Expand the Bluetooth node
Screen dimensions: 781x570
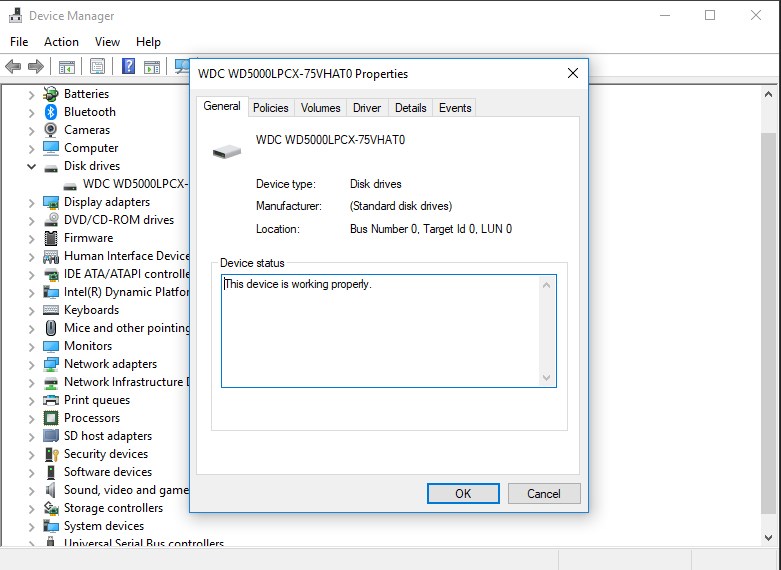pos(31,113)
